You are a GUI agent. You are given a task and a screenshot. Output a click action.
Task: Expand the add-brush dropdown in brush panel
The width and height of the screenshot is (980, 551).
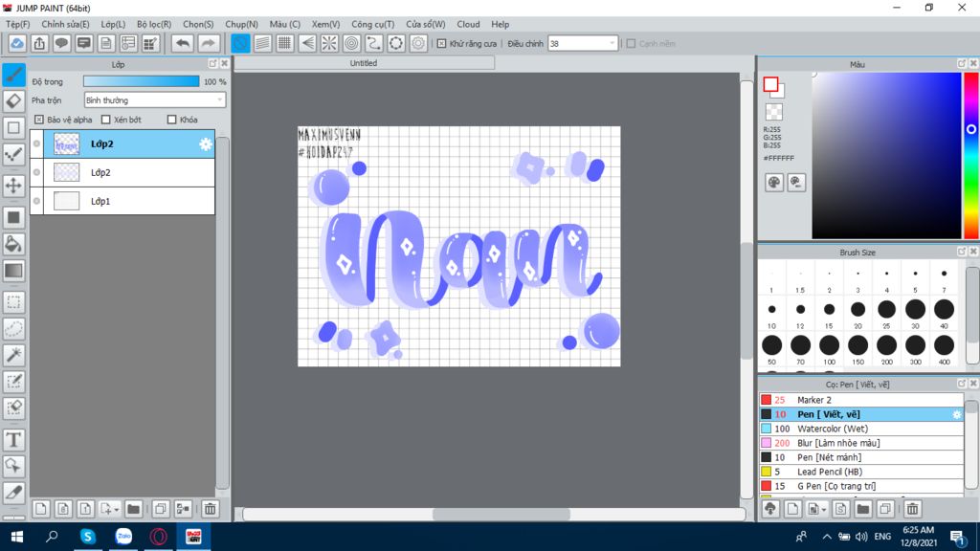(x=824, y=510)
